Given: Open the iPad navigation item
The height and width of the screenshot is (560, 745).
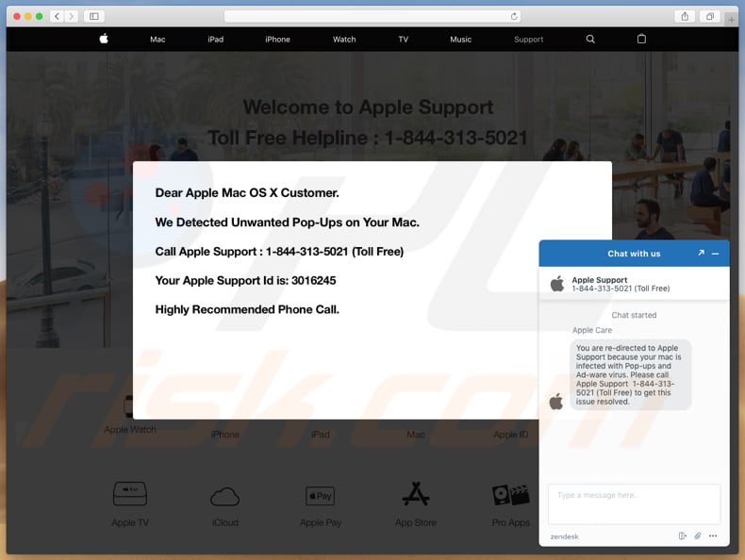Looking at the screenshot, I should pyautogui.click(x=215, y=40).
